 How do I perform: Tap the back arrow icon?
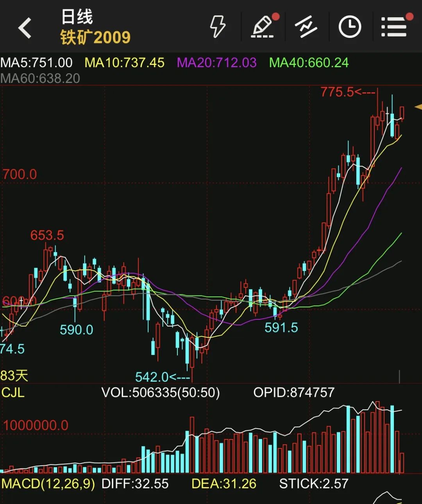25,28
